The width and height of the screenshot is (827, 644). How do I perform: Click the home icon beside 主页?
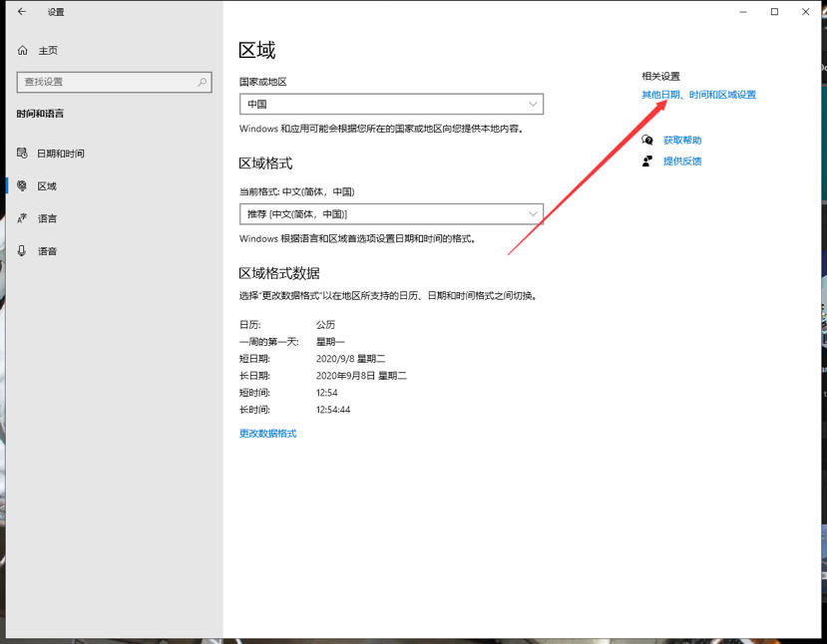coord(23,50)
